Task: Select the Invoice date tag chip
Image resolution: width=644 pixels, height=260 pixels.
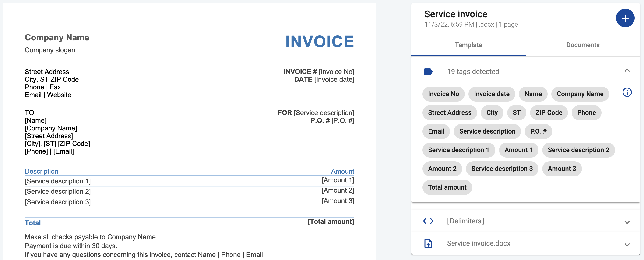Action: pos(492,94)
